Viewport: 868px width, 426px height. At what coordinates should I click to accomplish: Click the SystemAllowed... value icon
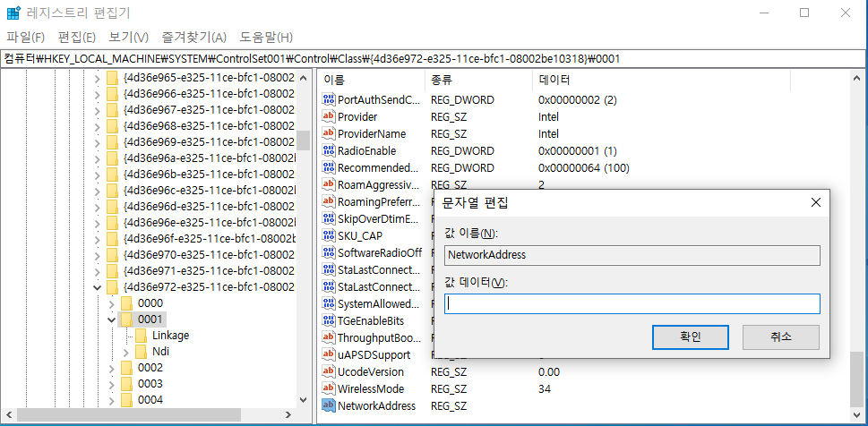pos(329,303)
